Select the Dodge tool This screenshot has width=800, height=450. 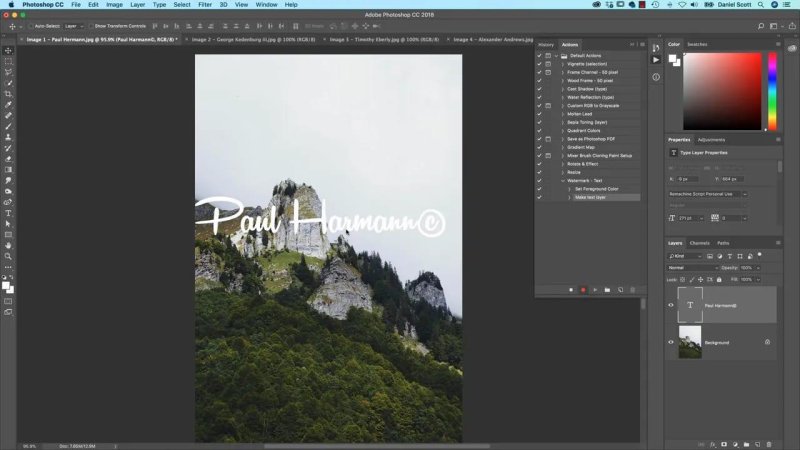pos(8,191)
